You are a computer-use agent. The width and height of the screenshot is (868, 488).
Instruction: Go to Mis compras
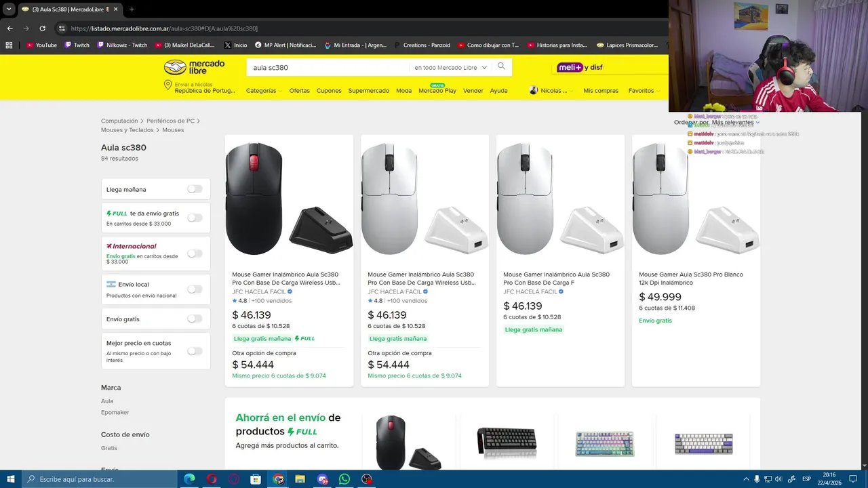601,91
